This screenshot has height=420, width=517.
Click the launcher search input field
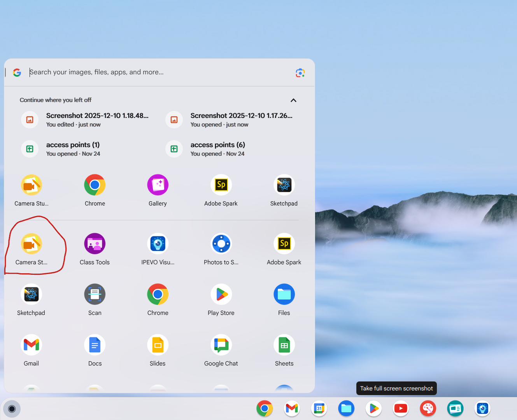156,72
